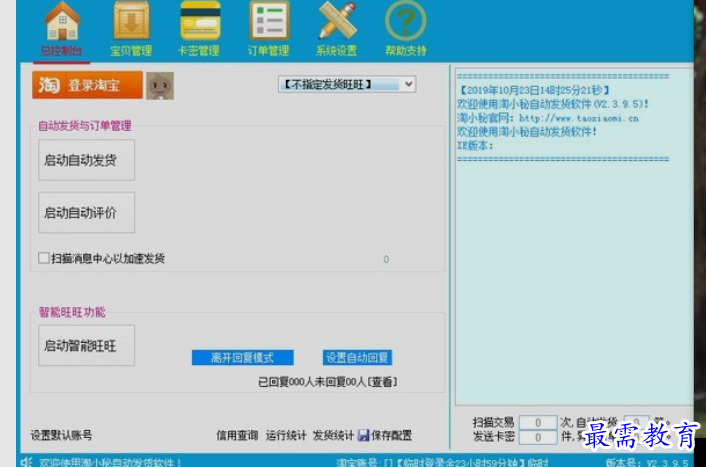
Task: Open 信用查询 link
Action: click(237, 435)
